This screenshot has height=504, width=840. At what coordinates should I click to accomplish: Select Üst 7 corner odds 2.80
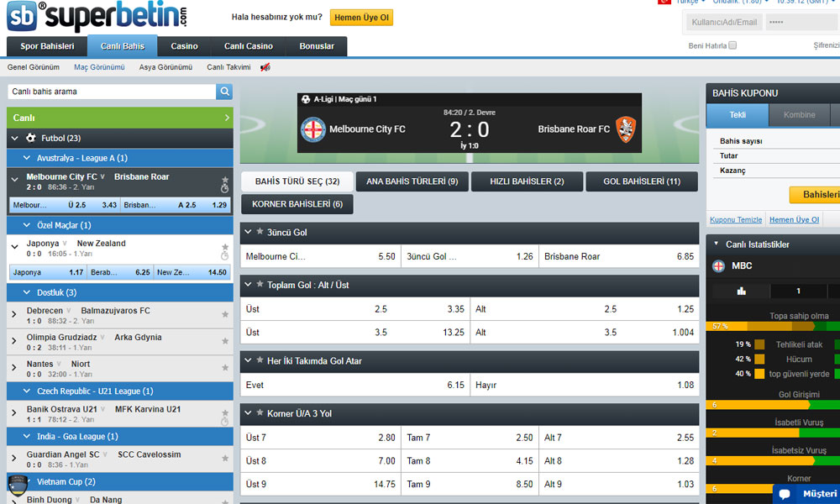pos(320,438)
